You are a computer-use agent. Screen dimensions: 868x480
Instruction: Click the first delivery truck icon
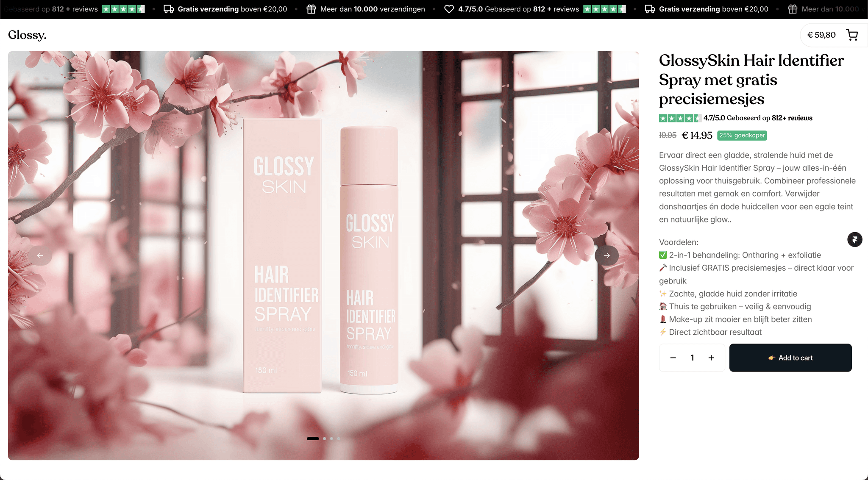[169, 9]
